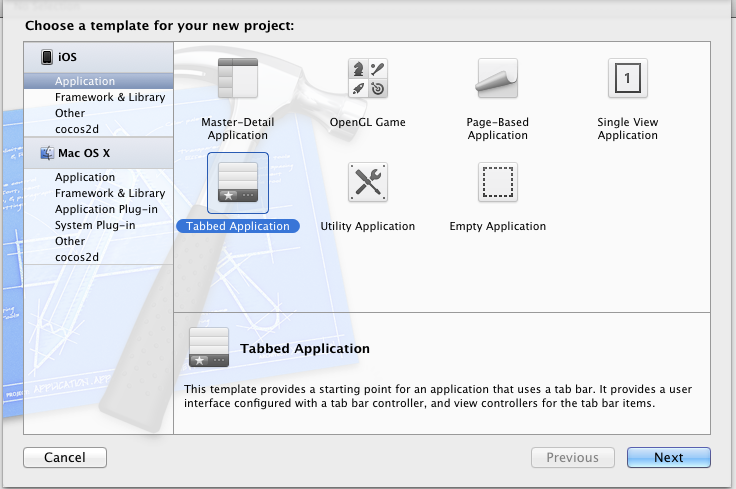Image resolution: width=736 pixels, height=489 pixels.
Task: Click the Mac OS X section header text
Action: coord(84,153)
